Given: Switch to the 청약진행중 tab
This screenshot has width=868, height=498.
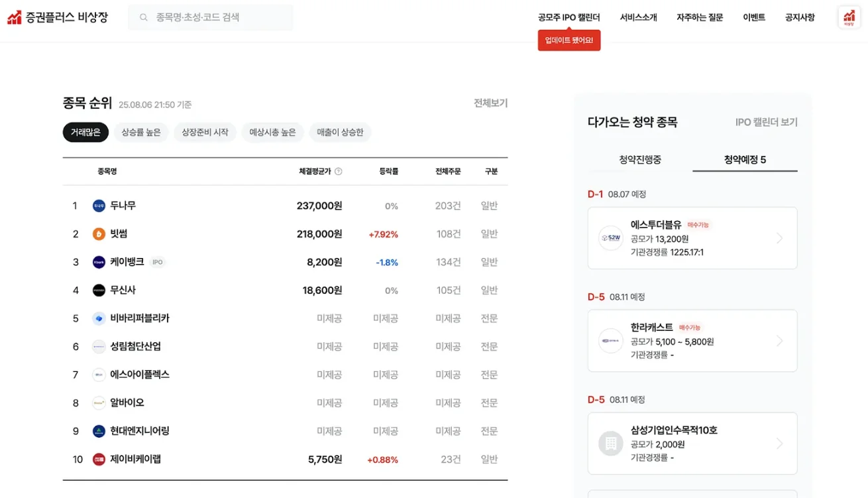Looking at the screenshot, I should pyautogui.click(x=639, y=158).
